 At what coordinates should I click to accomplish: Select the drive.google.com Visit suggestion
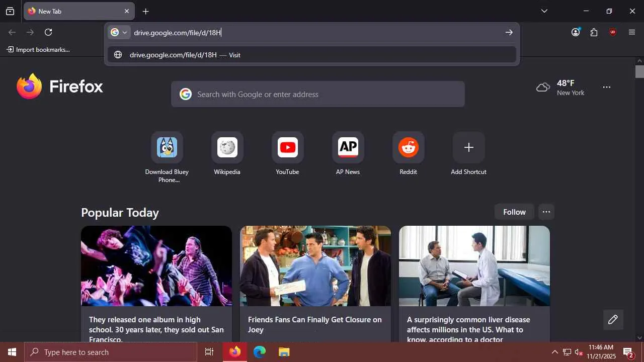click(312, 55)
